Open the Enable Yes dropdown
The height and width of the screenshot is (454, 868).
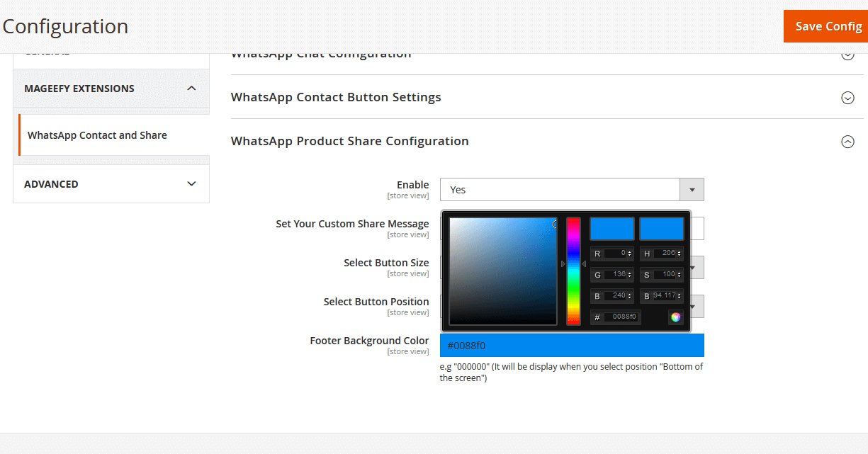coord(572,190)
